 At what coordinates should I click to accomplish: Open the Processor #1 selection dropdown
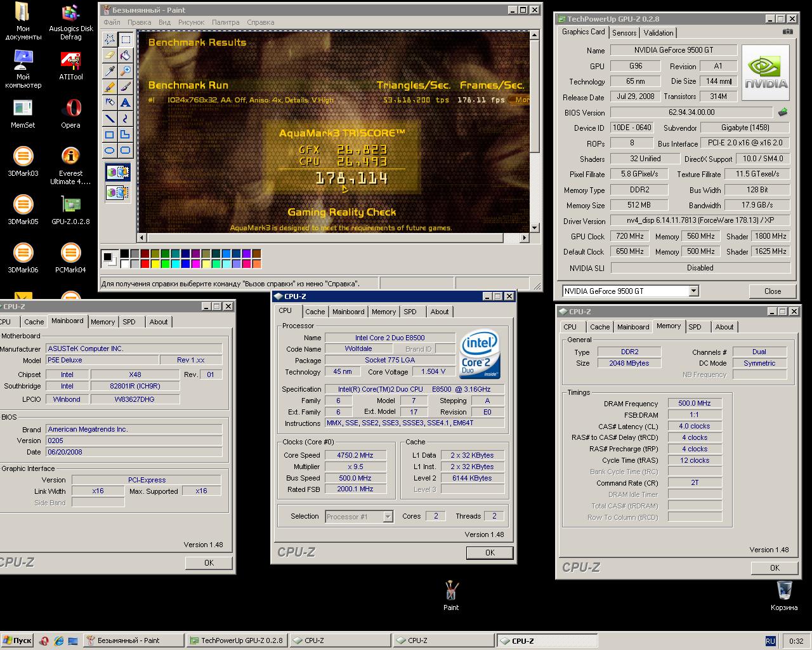(388, 517)
